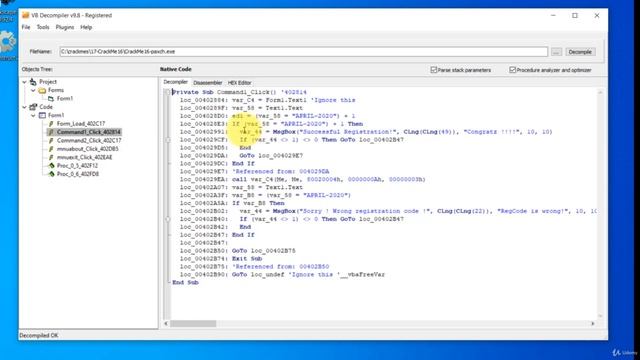Toggle Procedure analyzer and optimizer checkbox

click(513, 70)
